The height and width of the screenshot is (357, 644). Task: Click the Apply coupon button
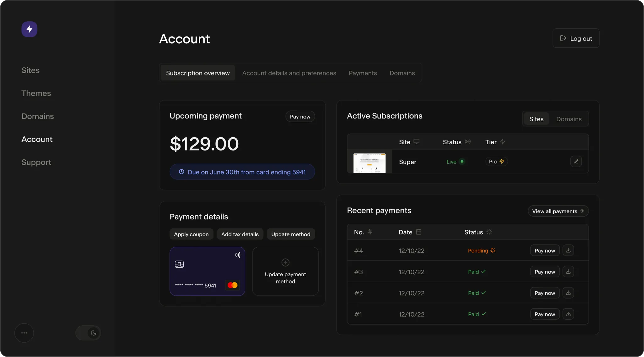tap(191, 234)
